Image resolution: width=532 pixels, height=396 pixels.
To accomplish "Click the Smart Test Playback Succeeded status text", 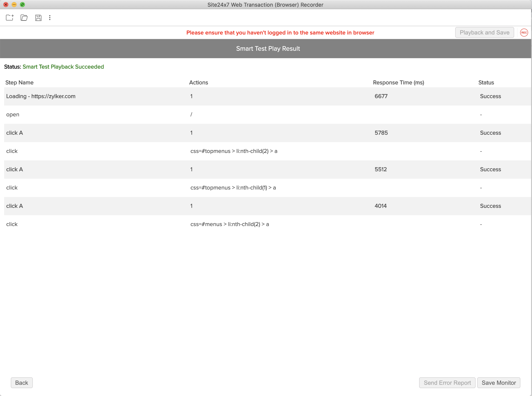I will 63,67.
